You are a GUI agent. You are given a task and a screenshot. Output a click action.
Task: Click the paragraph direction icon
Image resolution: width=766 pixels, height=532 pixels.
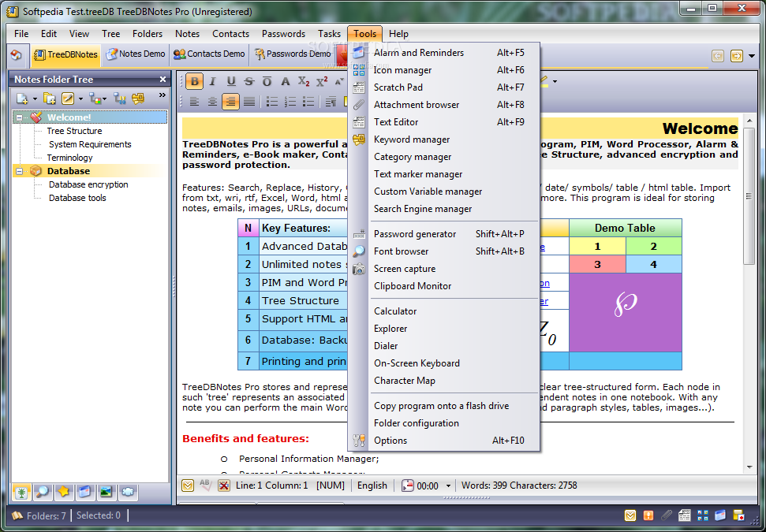pos(331,102)
